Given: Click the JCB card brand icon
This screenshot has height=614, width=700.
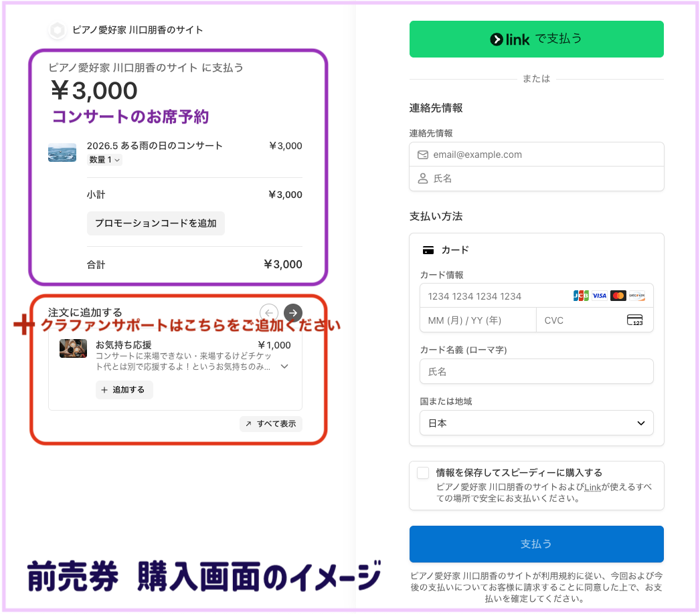Looking at the screenshot, I should (581, 296).
